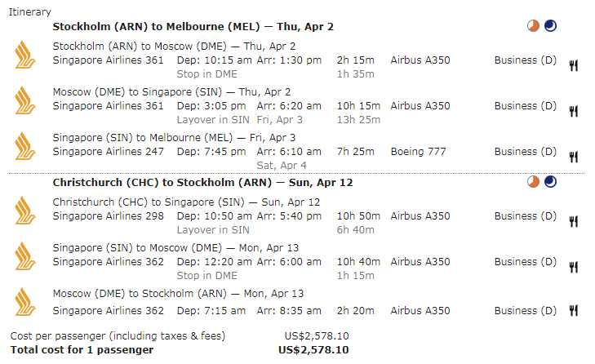
Task: Click the Boeing 777 aircraft text
Action: [x=418, y=152]
